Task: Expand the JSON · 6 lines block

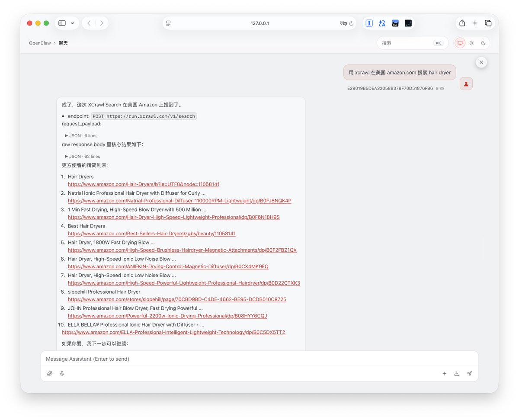Action: 81,136
